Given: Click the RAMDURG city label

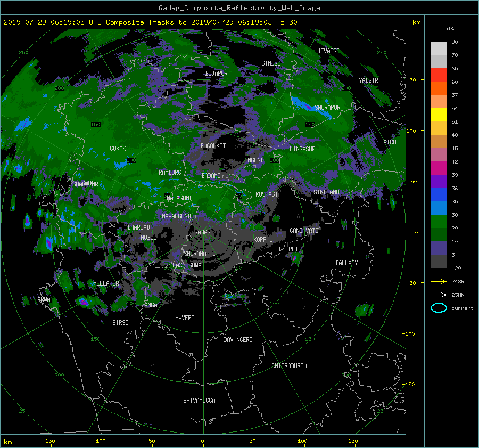Looking at the screenshot, I should (170, 173).
